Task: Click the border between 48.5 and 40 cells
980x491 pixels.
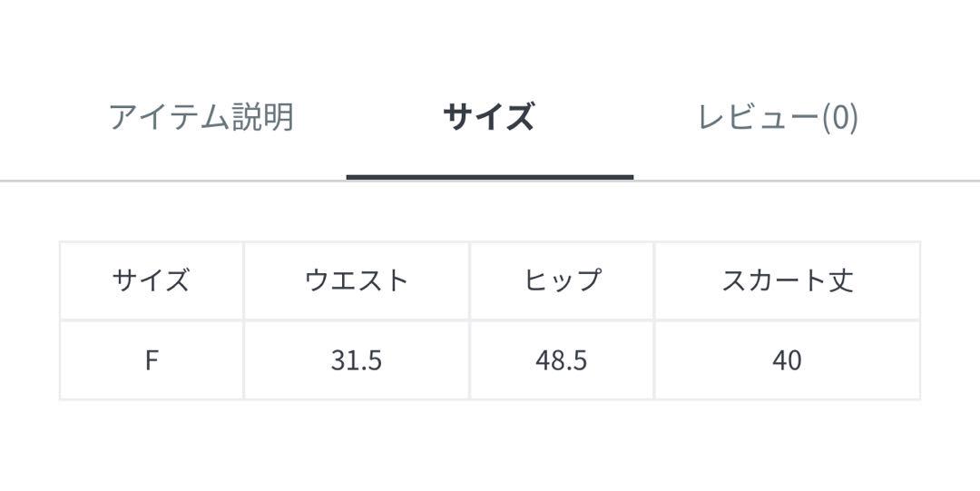Action: tap(653, 360)
